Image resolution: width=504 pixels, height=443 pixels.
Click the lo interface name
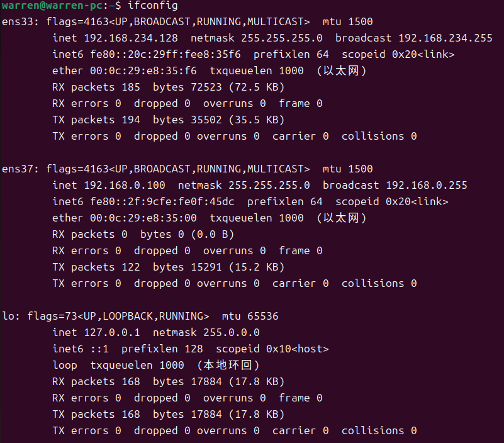pyautogui.click(x=8, y=317)
